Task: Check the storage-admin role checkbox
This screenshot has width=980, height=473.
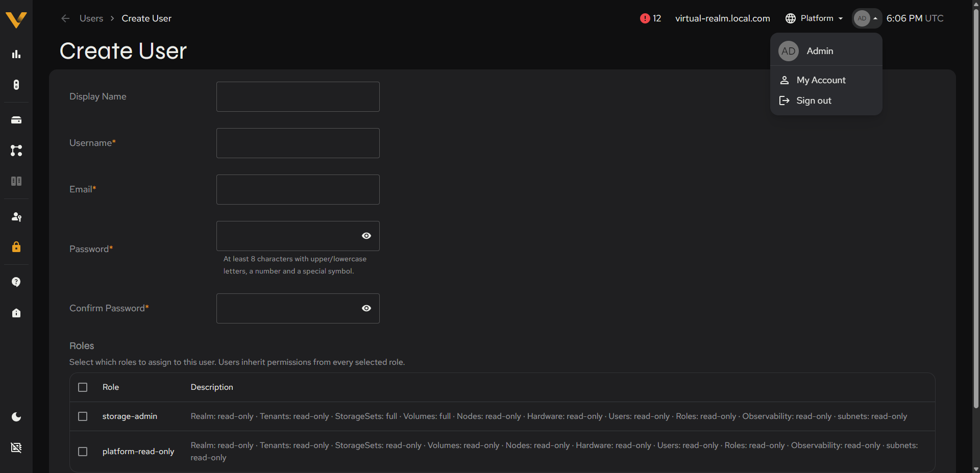Action: coord(83,416)
